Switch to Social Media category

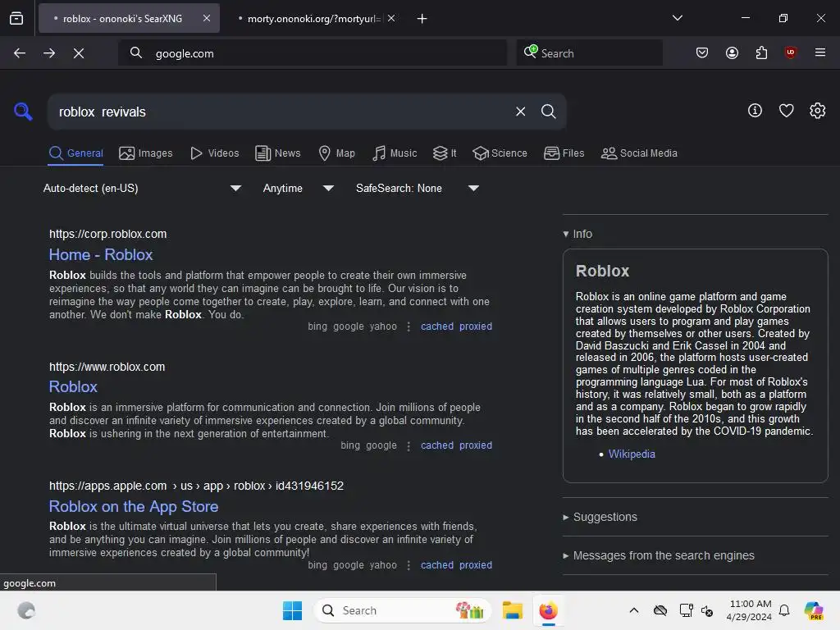tap(639, 153)
